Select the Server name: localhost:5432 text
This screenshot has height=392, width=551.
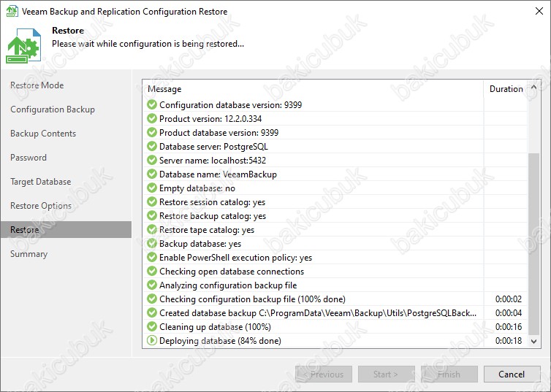click(x=213, y=161)
